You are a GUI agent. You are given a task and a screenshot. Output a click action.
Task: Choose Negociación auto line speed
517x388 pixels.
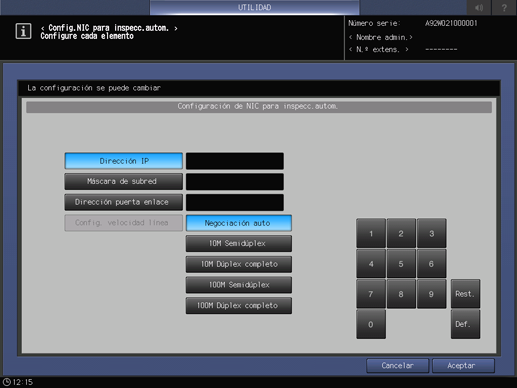pos(239,223)
